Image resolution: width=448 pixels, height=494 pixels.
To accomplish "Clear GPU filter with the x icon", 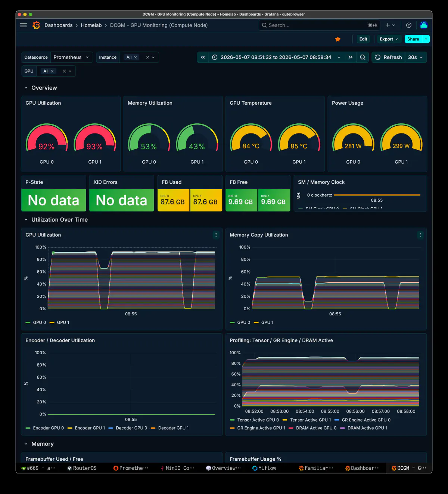I will (x=64, y=71).
